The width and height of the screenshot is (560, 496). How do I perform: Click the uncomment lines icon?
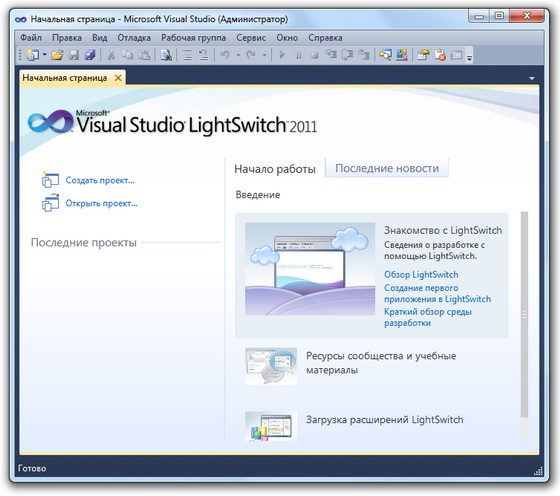click(204, 55)
